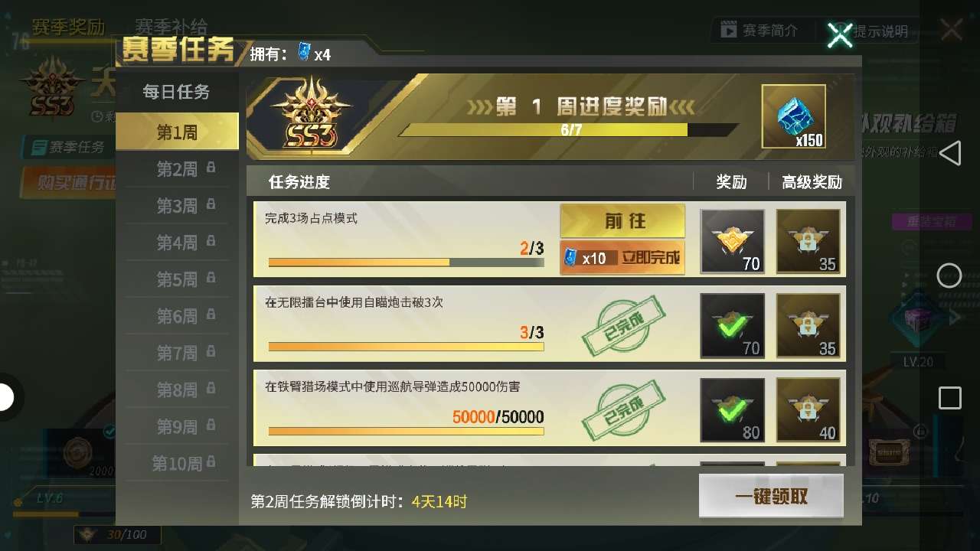The image size is (980, 551).
Task: Click the locked premium 35 reward for 自瞄炮 task
Action: [808, 325]
